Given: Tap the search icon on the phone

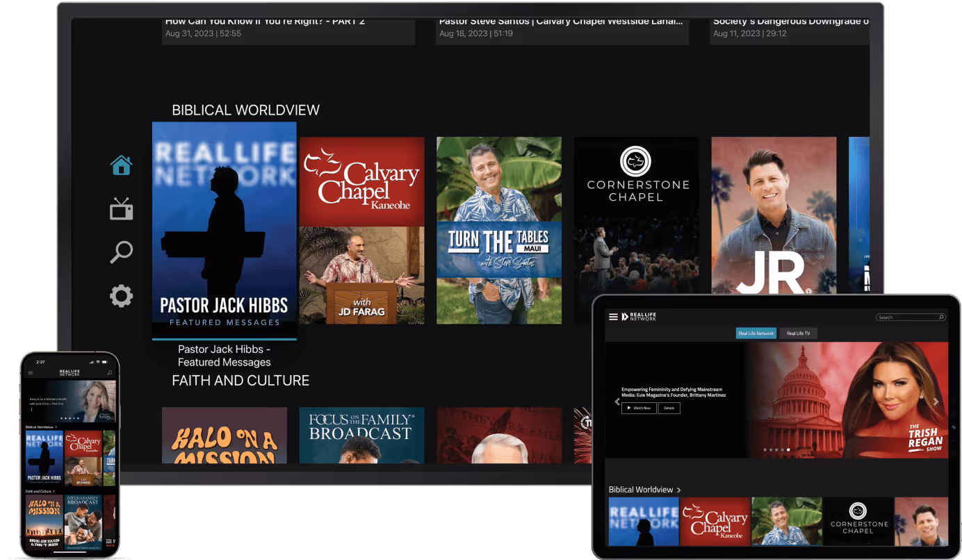Looking at the screenshot, I should point(110,374).
